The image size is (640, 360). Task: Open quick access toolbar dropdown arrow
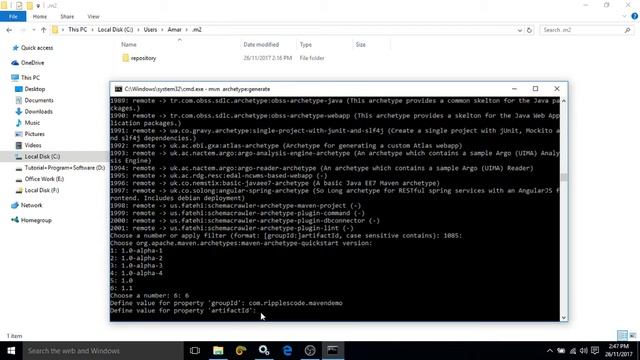(x=38, y=6)
